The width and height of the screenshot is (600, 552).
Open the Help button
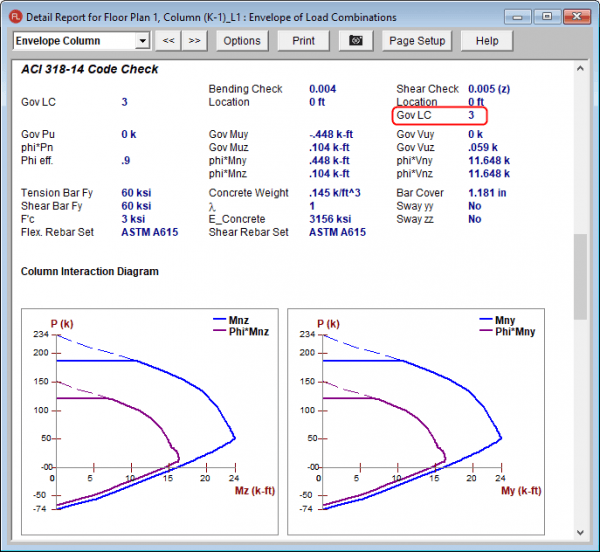(487, 41)
